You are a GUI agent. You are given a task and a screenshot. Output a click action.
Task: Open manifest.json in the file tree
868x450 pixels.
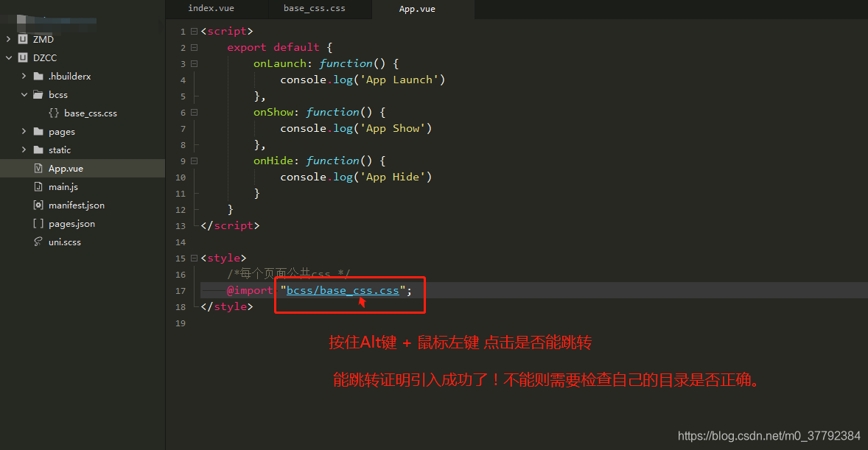(x=77, y=205)
